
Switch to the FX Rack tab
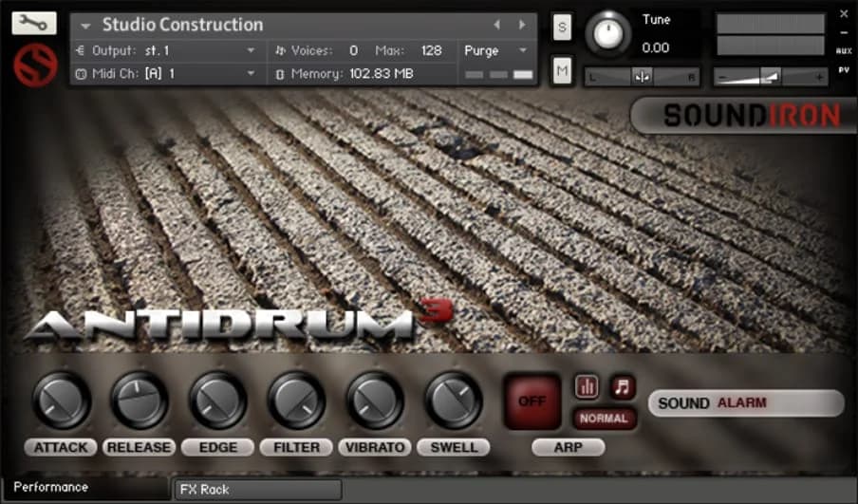click(x=258, y=490)
